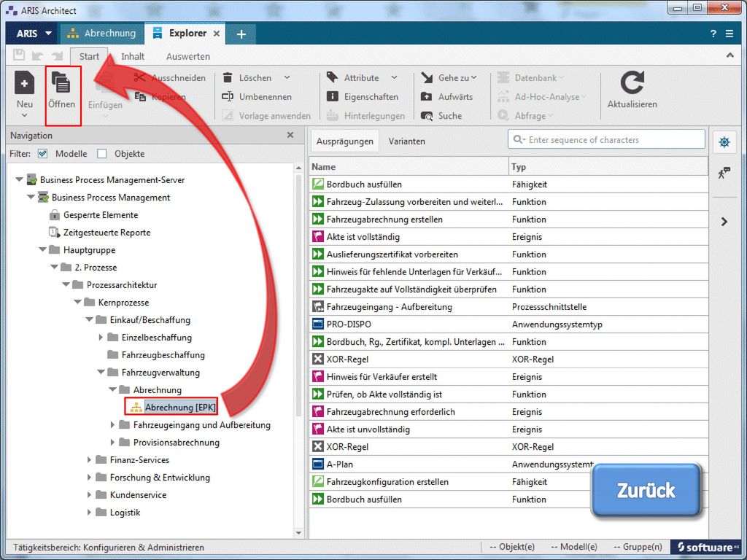
Task: Click the Enter sequence of characters search field
Action: coord(606,139)
